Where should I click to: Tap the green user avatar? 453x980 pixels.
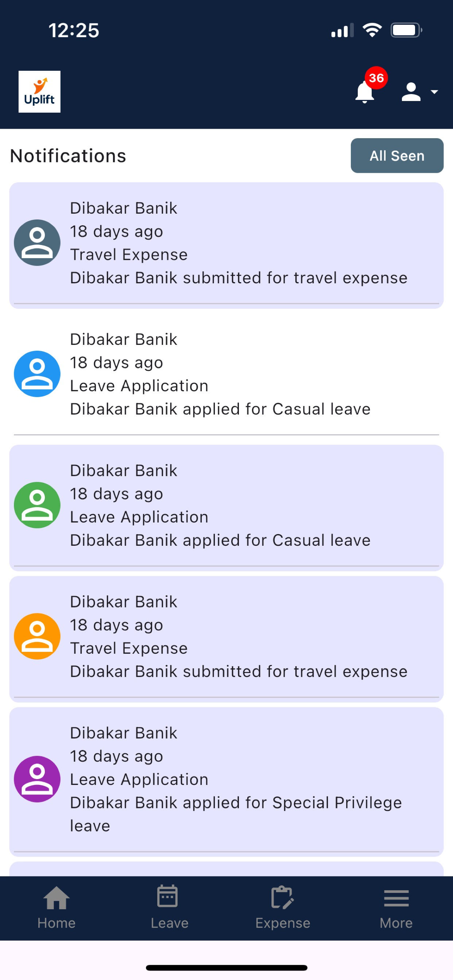click(x=37, y=505)
